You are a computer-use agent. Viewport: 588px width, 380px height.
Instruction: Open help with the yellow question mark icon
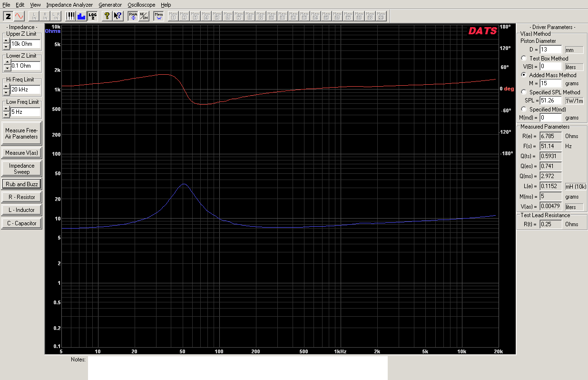107,16
